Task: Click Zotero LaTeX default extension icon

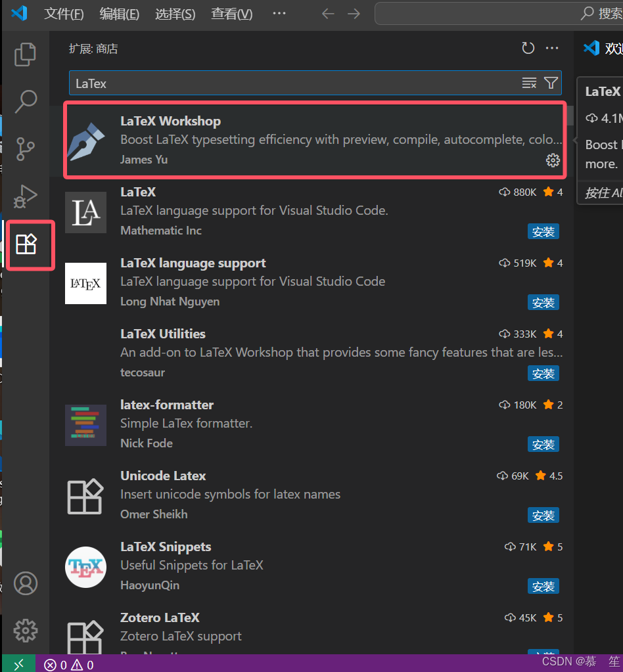Action: coord(85,637)
